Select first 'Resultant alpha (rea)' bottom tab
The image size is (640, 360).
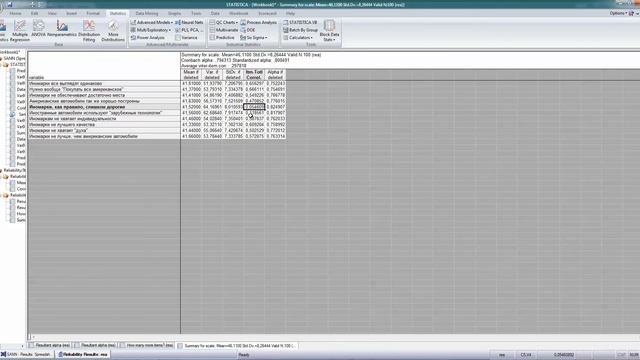click(x=50, y=345)
